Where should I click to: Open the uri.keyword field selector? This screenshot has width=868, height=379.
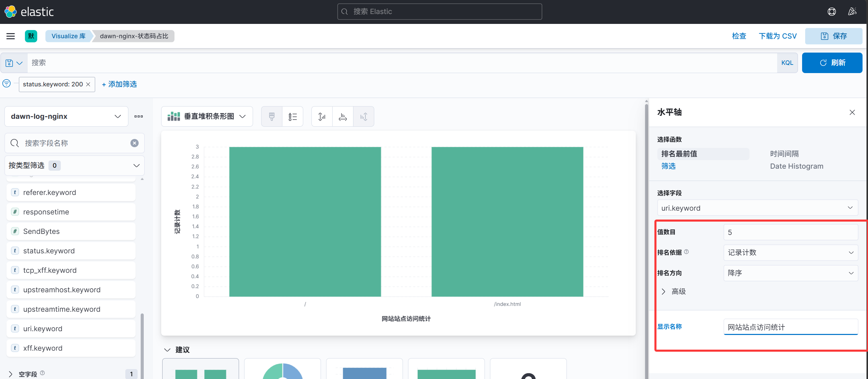tap(757, 208)
